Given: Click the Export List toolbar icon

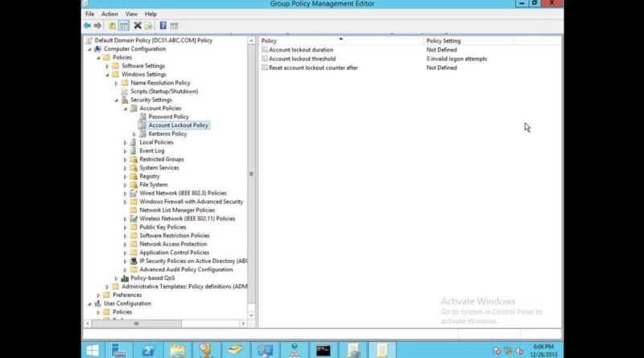Looking at the screenshot, I should coord(148,26).
